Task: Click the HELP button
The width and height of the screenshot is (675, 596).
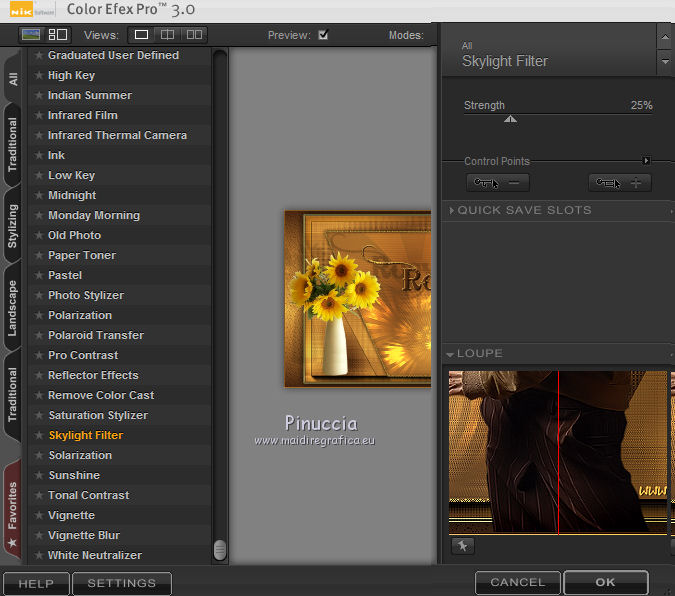Action: (x=36, y=584)
